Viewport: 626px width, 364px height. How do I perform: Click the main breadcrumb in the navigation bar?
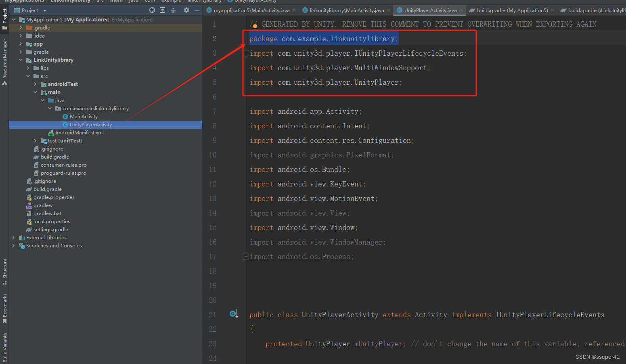coord(116,2)
